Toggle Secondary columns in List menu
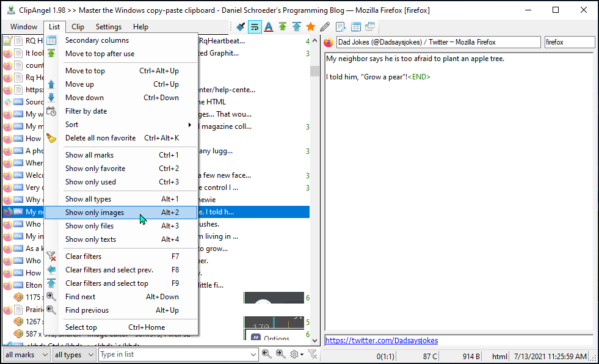 [121, 40]
